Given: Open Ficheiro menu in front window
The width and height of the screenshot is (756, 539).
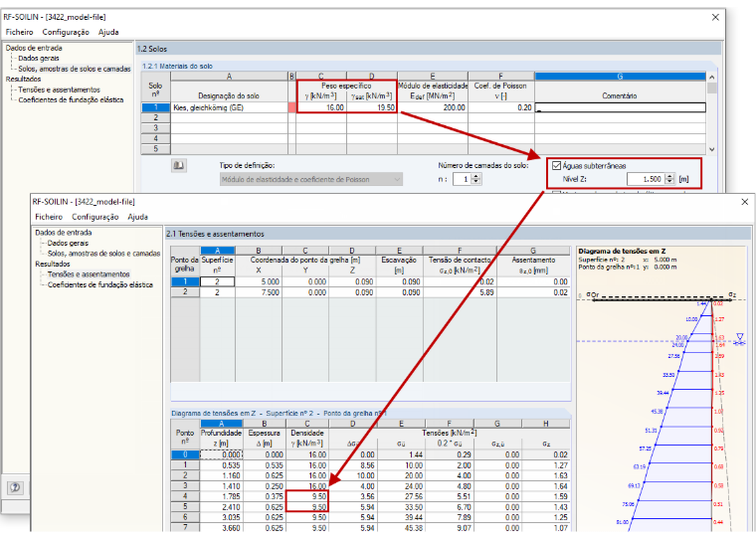Looking at the screenshot, I should [x=49, y=217].
